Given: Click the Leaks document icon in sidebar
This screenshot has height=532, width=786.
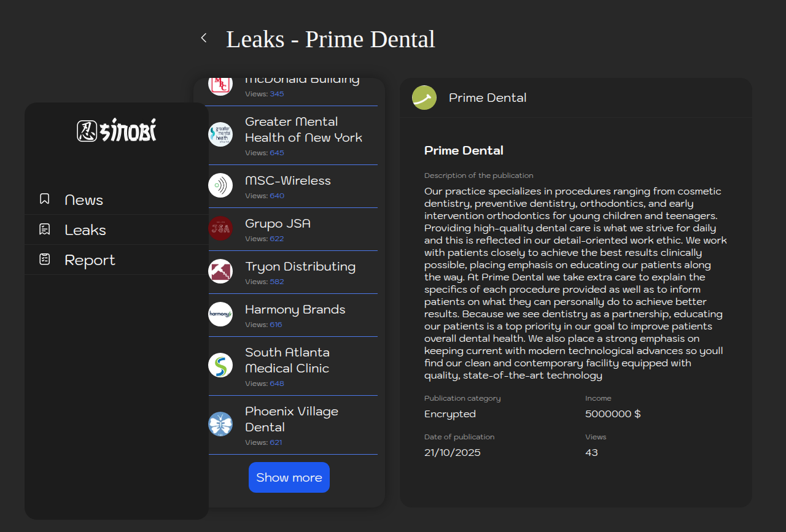Looking at the screenshot, I should [44, 229].
